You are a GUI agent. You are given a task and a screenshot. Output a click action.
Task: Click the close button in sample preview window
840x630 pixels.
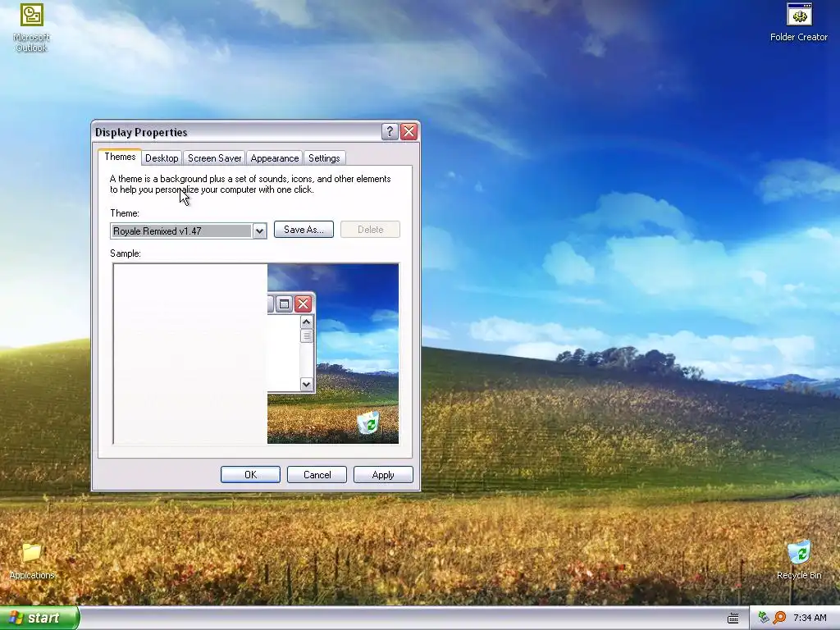click(303, 304)
